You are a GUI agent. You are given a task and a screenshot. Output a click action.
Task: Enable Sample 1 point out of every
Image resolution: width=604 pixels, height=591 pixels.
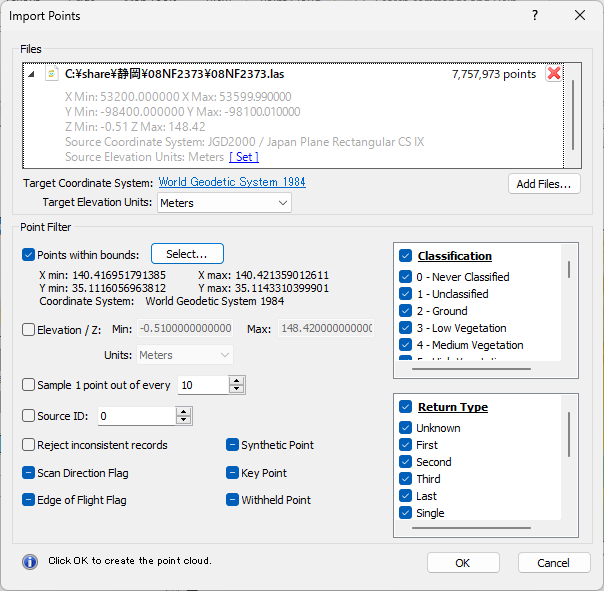(29, 385)
